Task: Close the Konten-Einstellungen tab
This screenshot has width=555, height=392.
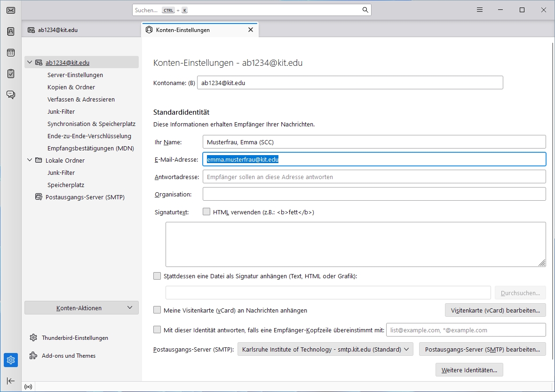Action: tap(250, 30)
